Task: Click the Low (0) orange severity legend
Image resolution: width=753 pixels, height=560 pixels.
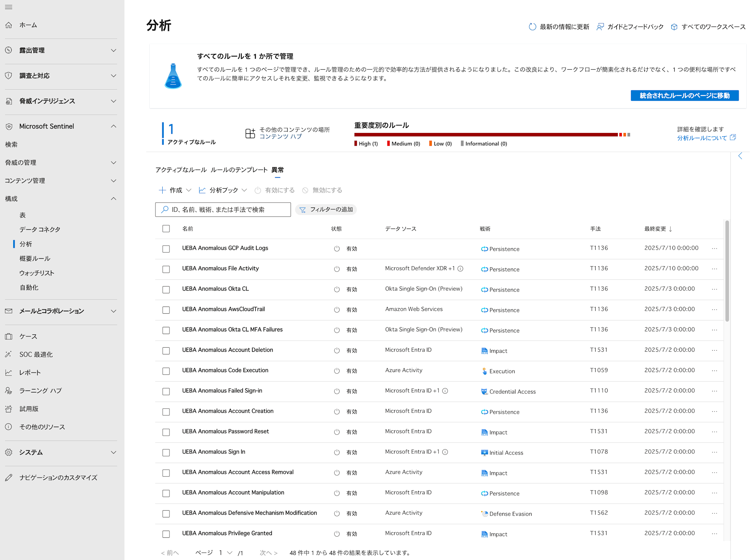Action: click(x=441, y=143)
